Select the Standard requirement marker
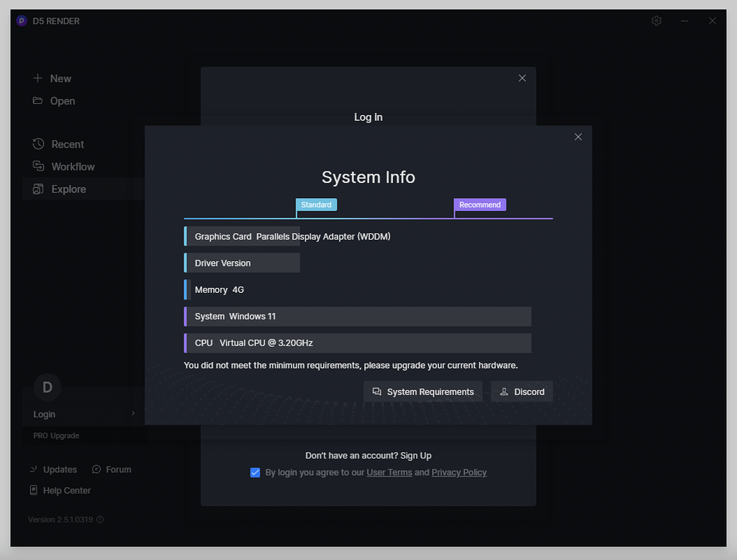Screen dimensions: 737x560 (316, 205)
